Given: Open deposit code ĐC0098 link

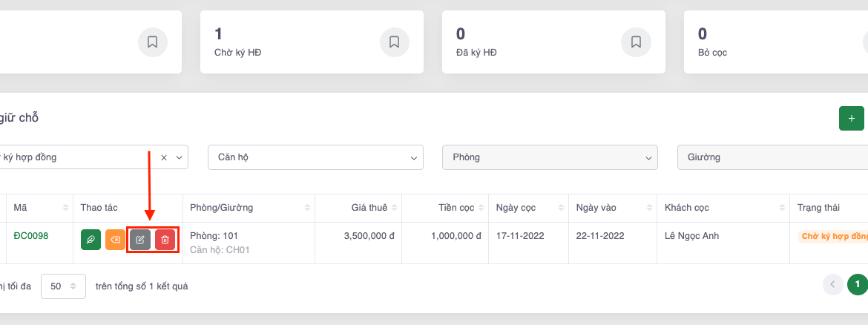Looking at the screenshot, I should (x=31, y=236).
